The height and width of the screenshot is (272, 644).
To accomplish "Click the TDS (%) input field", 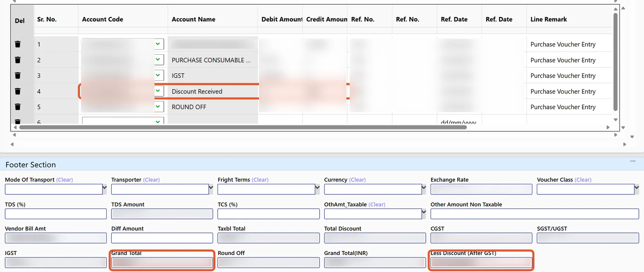I will point(56,214).
